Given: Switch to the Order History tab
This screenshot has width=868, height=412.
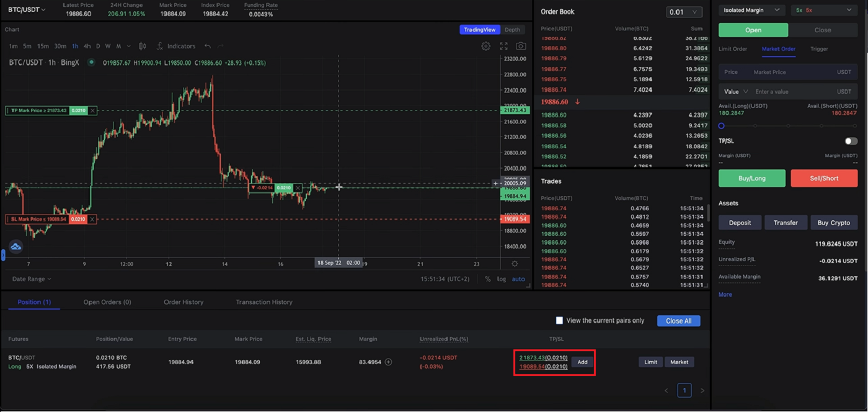Looking at the screenshot, I should [x=183, y=302].
